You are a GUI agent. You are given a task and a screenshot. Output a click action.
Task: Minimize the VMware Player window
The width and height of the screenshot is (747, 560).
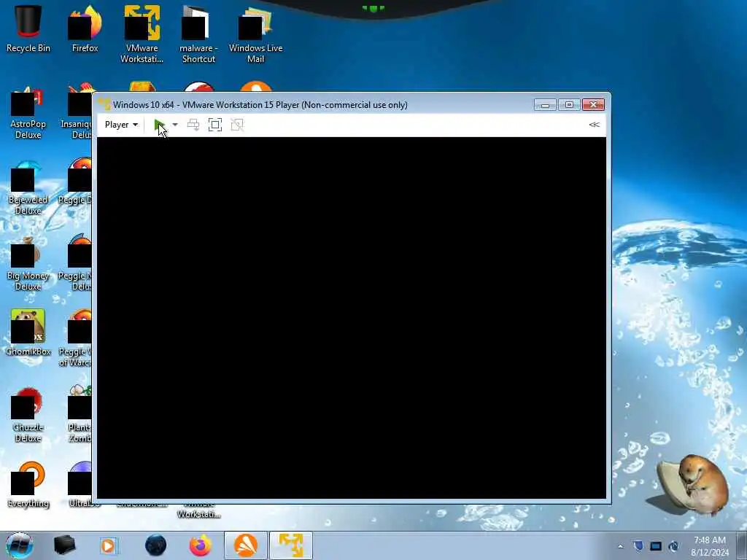point(545,105)
